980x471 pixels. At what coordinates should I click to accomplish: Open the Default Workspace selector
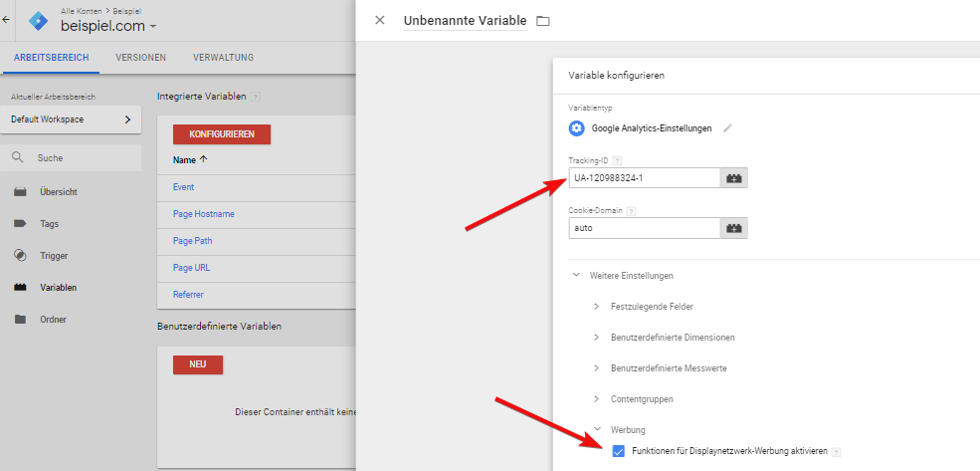click(x=71, y=119)
